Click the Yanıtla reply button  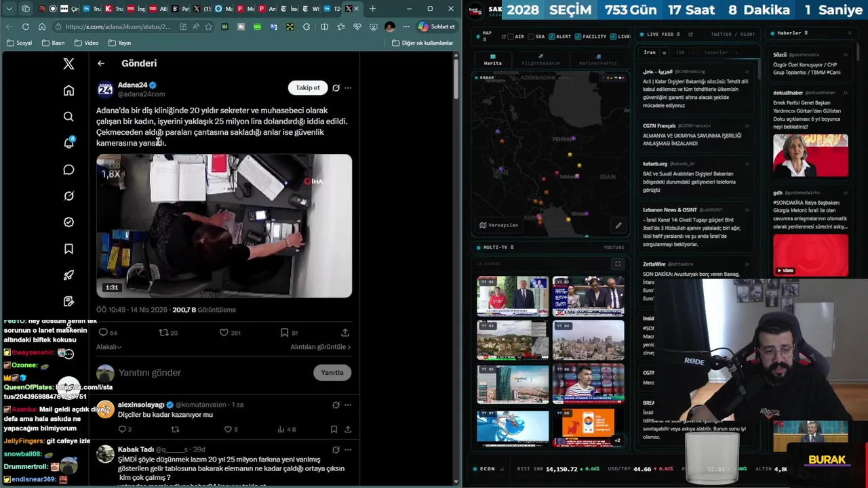click(x=332, y=372)
